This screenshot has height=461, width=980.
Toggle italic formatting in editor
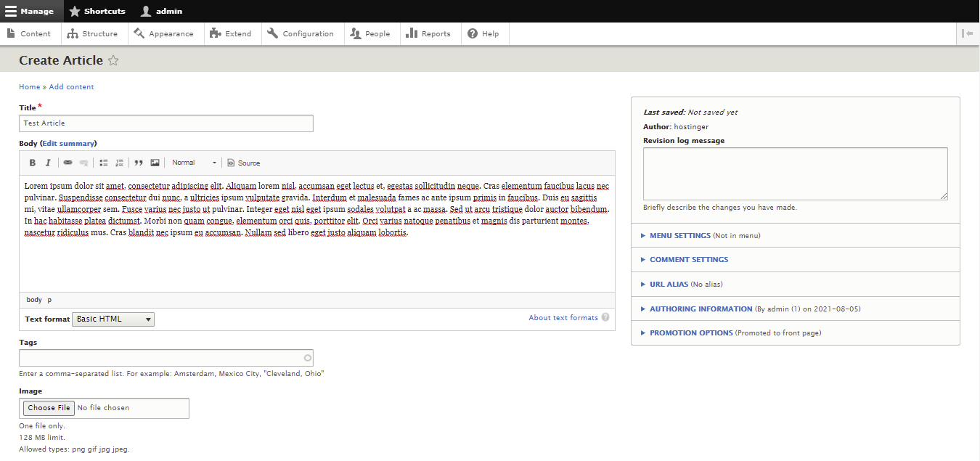(x=48, y=163)
